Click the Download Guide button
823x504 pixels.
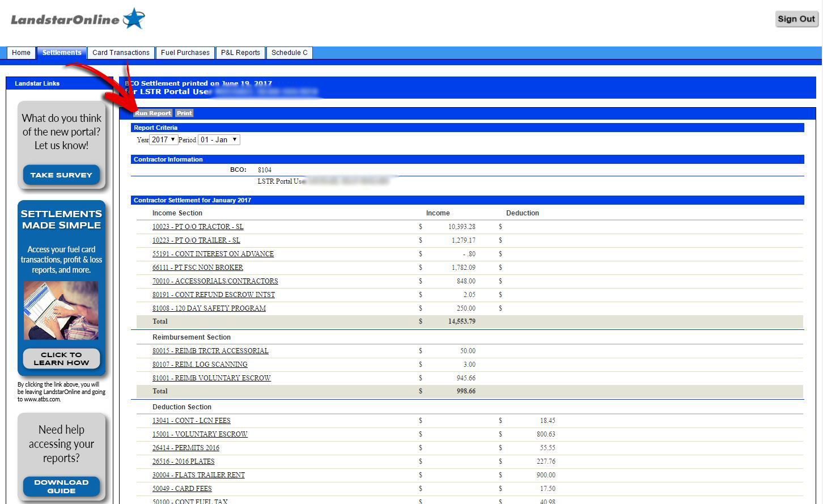(61, 486)
